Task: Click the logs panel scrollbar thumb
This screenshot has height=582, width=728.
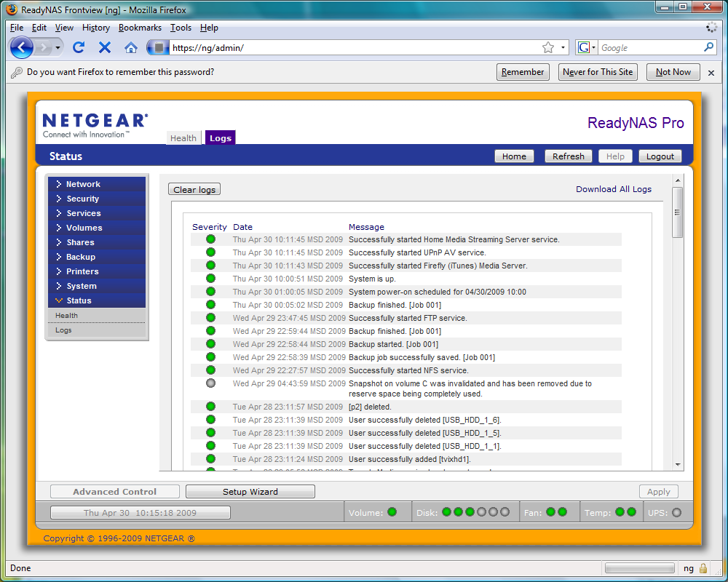Action: tap(677, 212)
